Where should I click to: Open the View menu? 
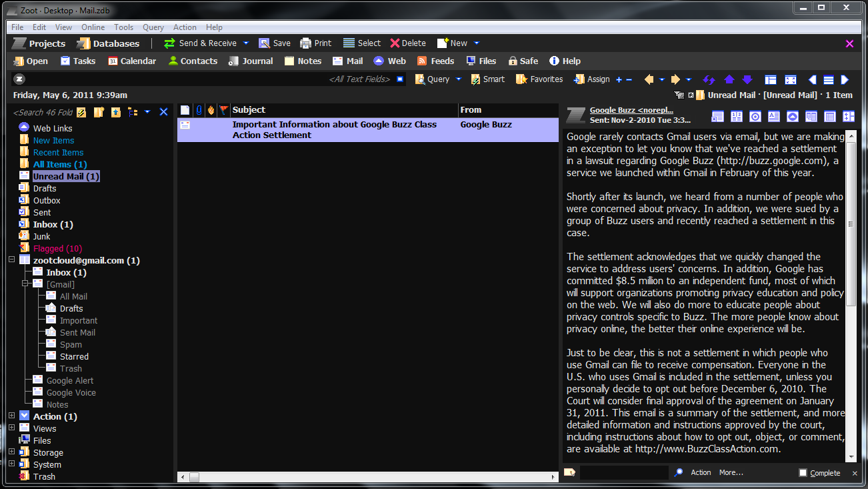click(63, 27)
